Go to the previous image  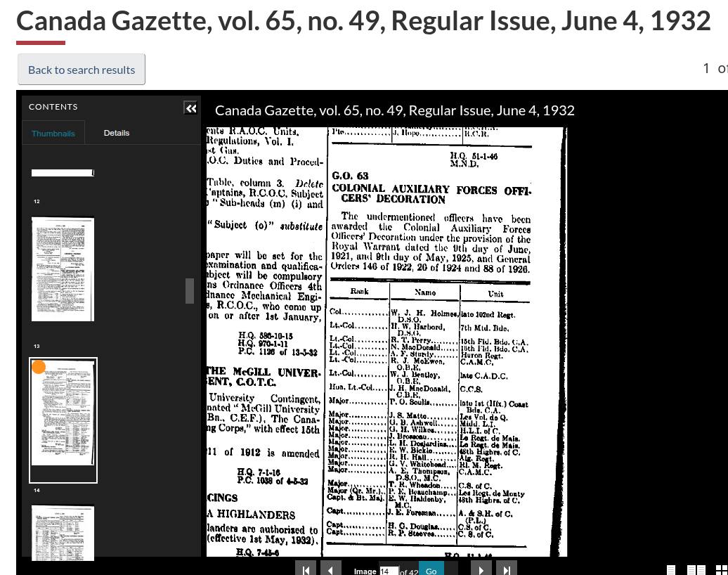click(330, 569)
